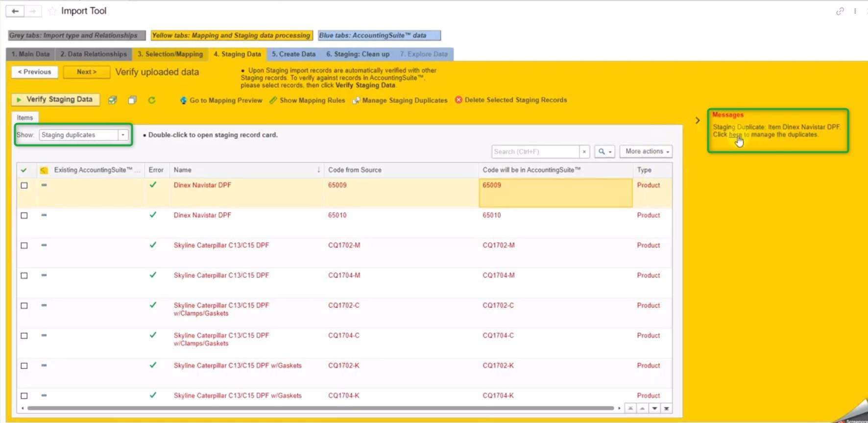The height and width of the screenshot is (423, 868).
Task: Open the Show filter dropdown arrow
Action: pos(123,135)
